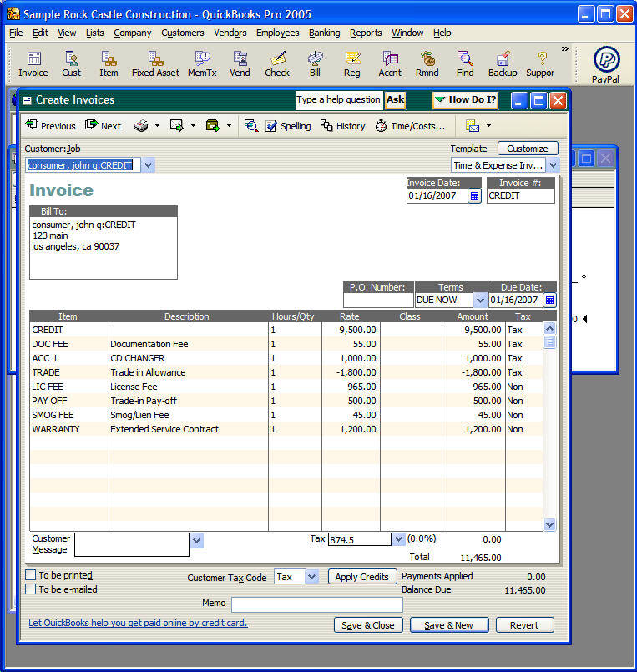The height and width of the screenshot is (672, 637).
Task: Open the Vendors menu
Action: coord(230,33)
